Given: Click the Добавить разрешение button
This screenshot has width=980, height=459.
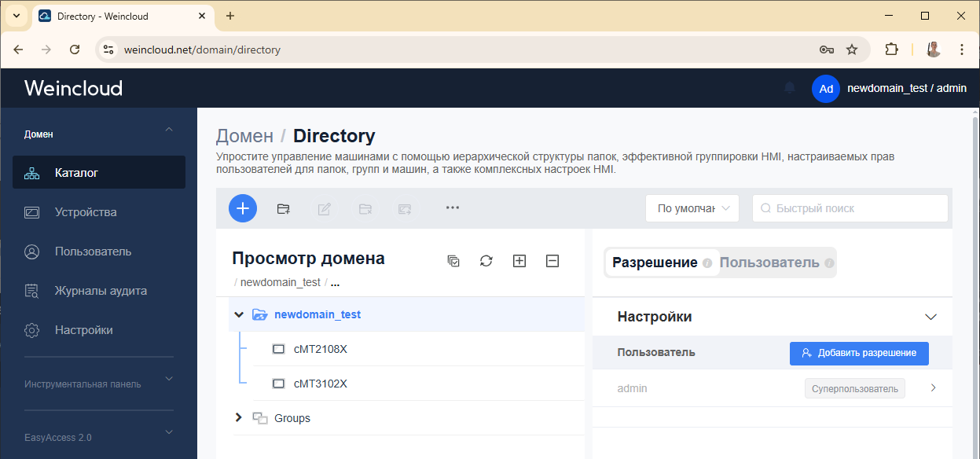Looking at the screenshot, I should tap(859, 354).
